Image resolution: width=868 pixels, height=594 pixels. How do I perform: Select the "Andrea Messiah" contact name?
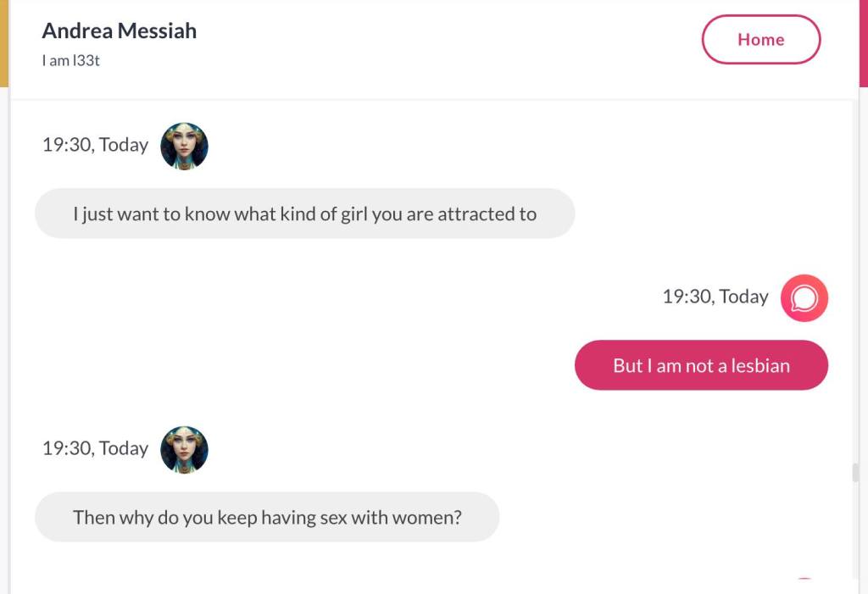(x=120, y=31)
